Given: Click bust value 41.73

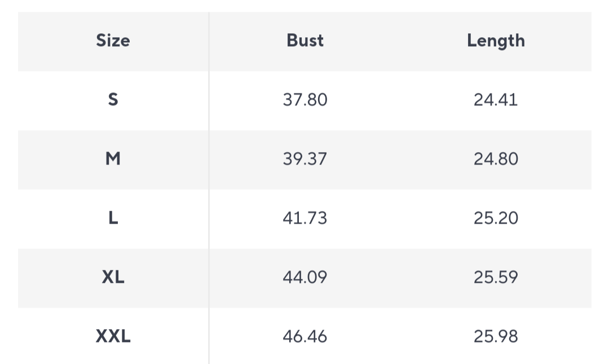Looking at the screenshot, I should (x=305, y=217).
